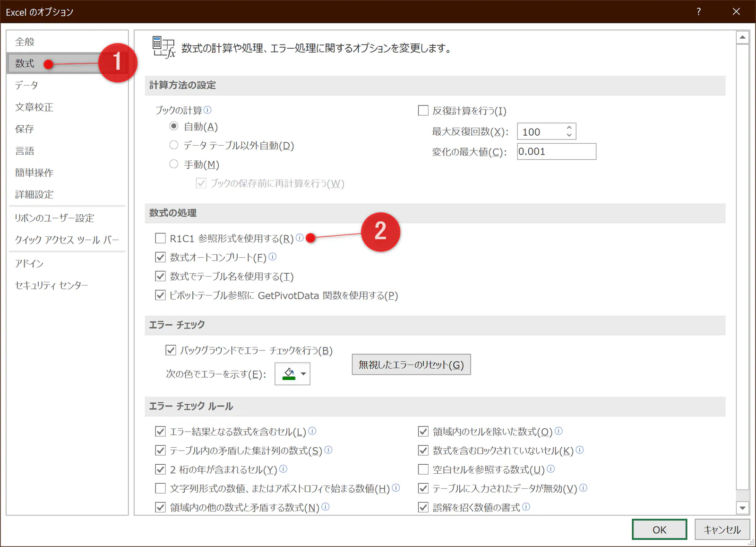Image resolution: width=756 pixels, height=547 pixels.
Task: Uncheck 数式でテーブル名を使用する(T)
Action: 161,276
